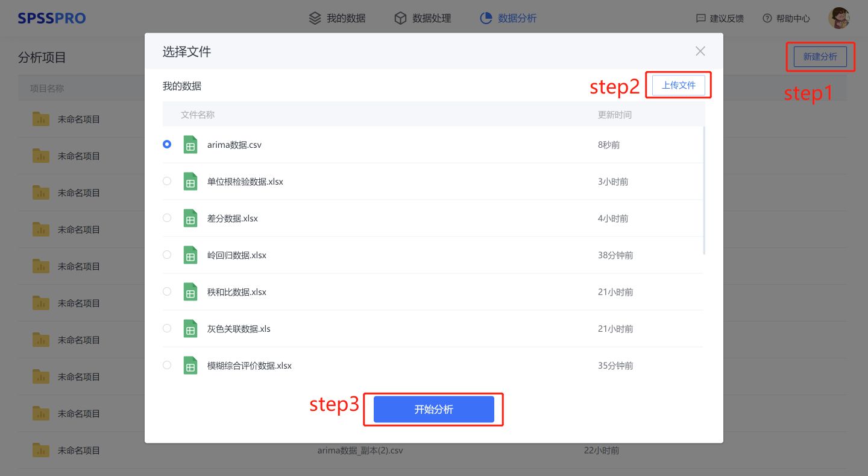Switch to the 数据分析 tab

(x=508, y=18)
